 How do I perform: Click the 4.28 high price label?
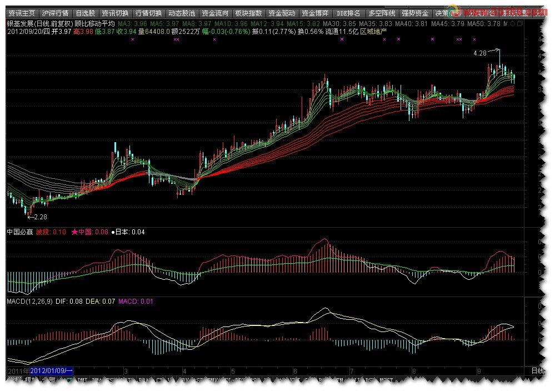coord(480,53)
